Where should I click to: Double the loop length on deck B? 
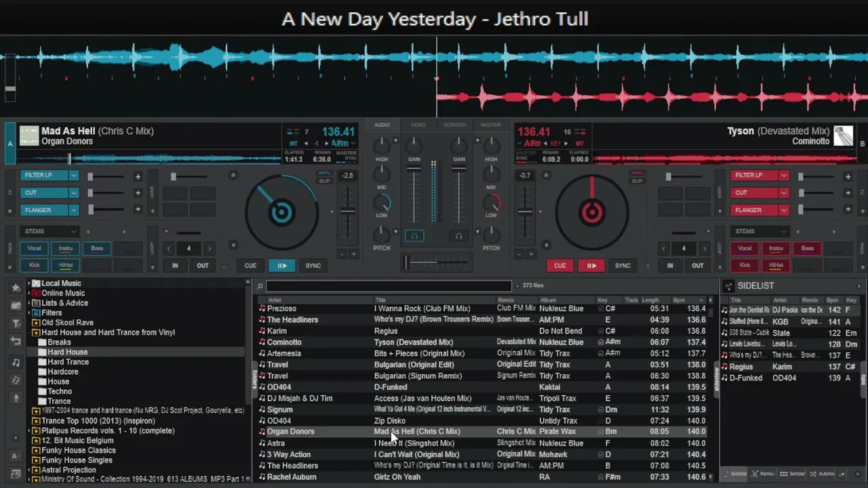pyautogui.click(x=705, y=249)
